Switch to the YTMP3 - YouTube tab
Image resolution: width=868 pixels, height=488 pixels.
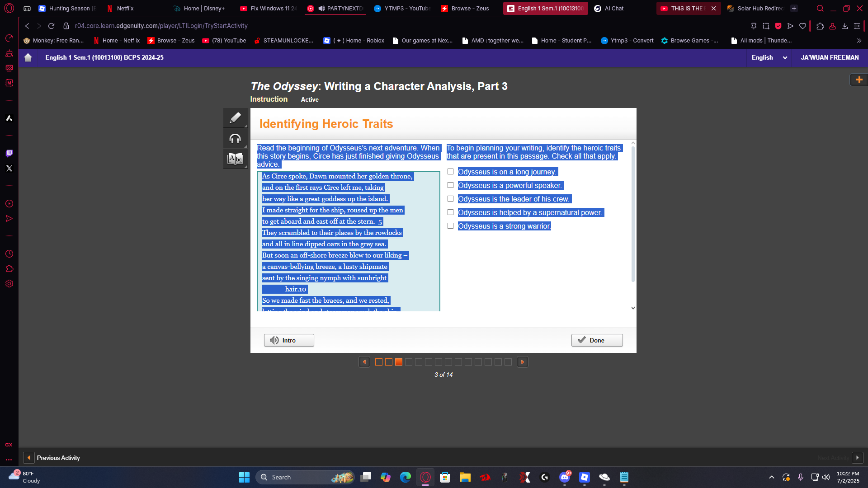point(402,8)
